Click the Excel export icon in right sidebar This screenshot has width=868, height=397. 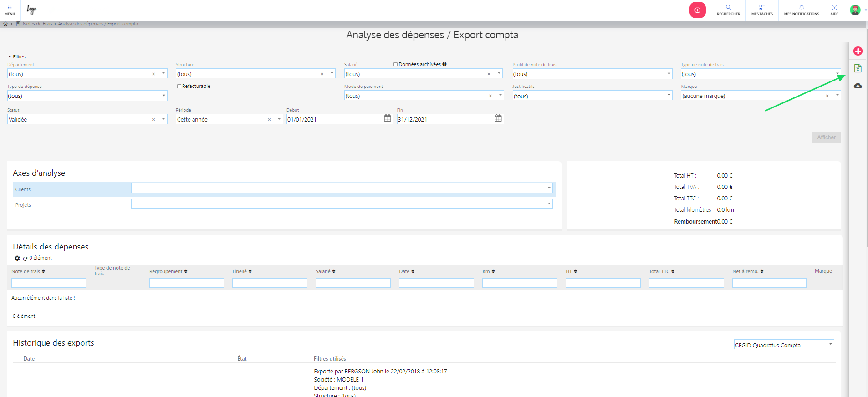click(x=858, y=69)
